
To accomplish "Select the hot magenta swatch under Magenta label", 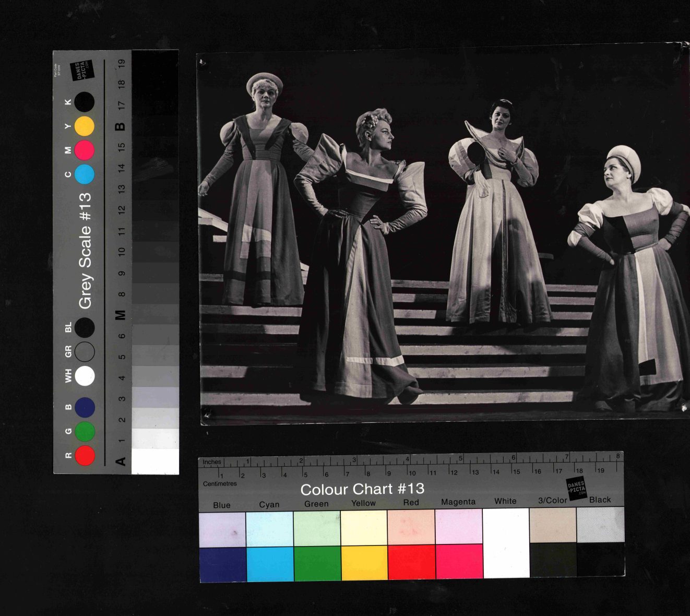I will tap(459, 561).
